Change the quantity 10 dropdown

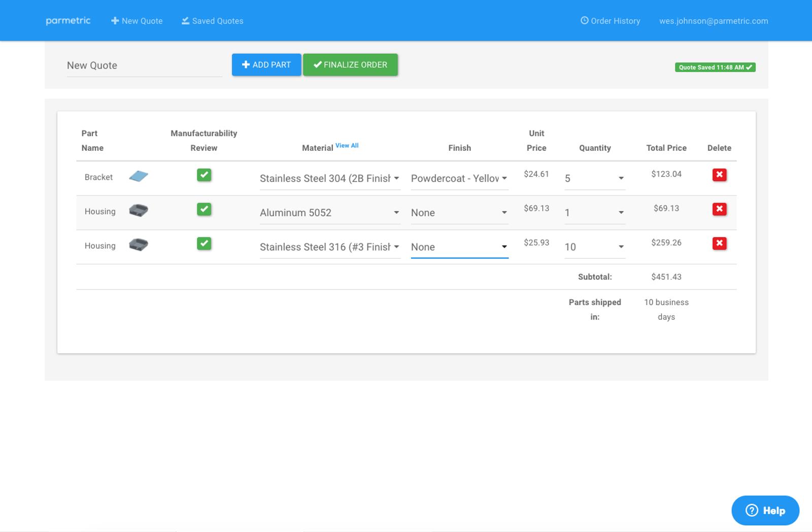[x=594, y=247]
